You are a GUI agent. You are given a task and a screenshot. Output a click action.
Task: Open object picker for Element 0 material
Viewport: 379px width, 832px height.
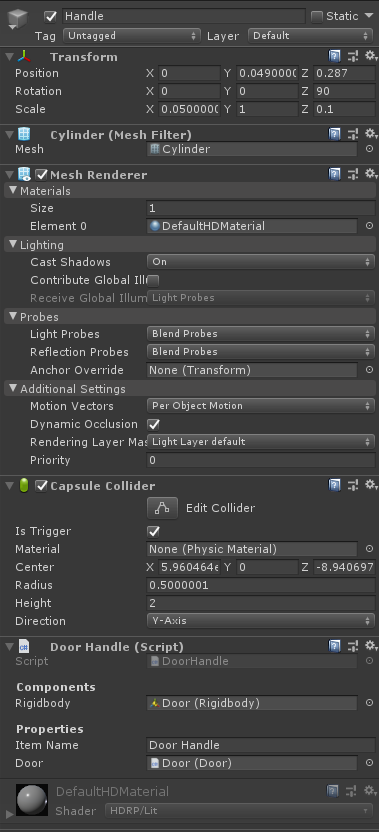tap(369, 226)
